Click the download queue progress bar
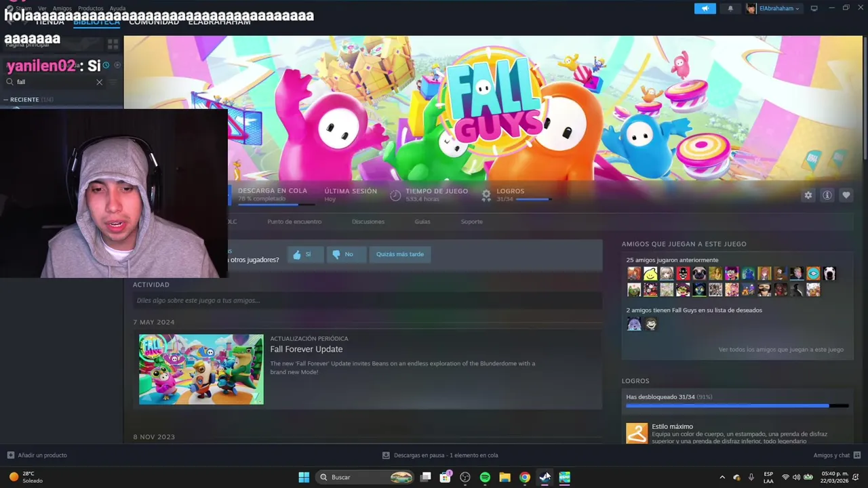 tap(276, 203)
